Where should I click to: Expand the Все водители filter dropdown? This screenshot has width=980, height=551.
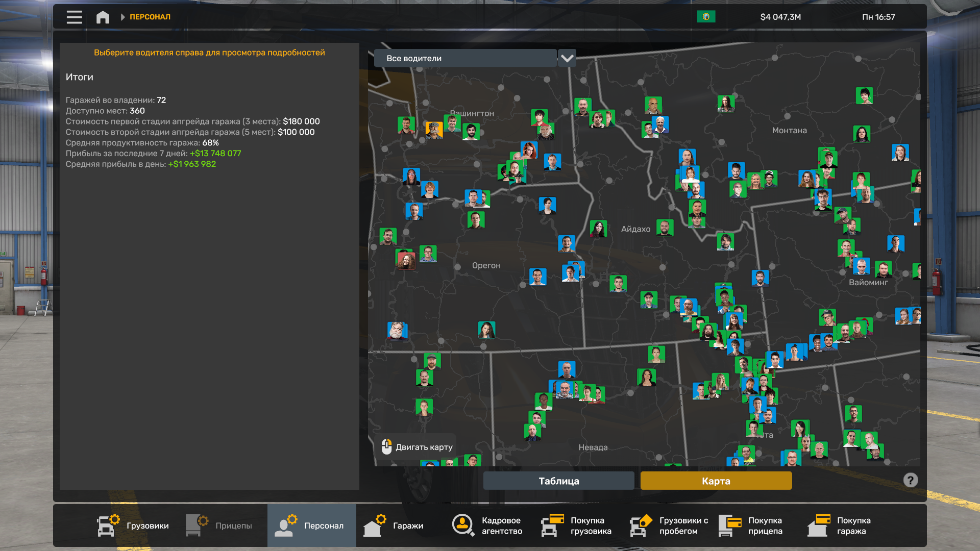click(465, 58)
